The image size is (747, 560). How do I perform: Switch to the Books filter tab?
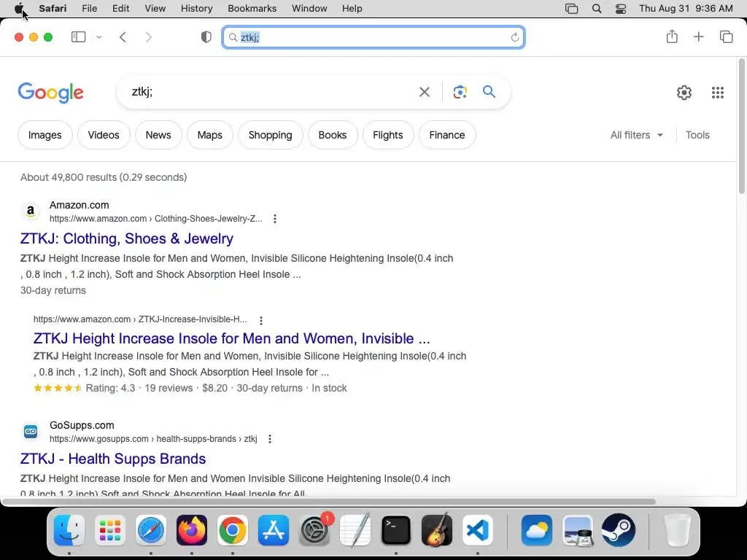pyautogui.click(x=332, y=135)
